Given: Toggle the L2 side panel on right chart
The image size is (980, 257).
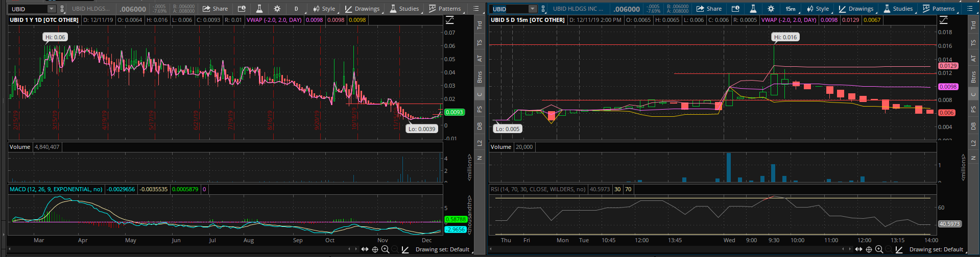Looking at the screenshot, I should (973, 143).
